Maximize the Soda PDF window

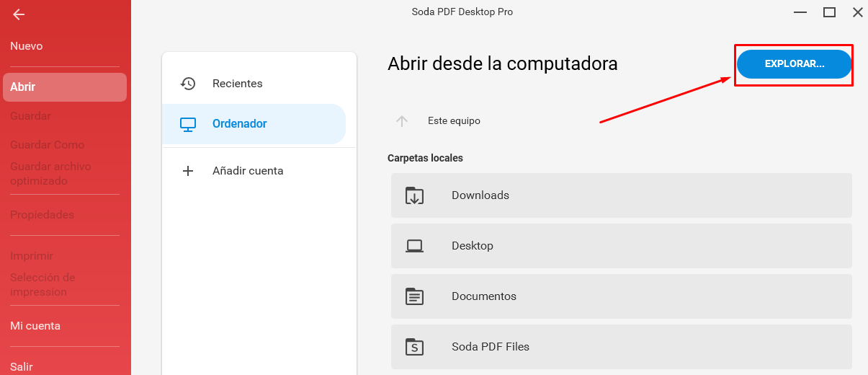pyautogui.click(x=829, y=12)
